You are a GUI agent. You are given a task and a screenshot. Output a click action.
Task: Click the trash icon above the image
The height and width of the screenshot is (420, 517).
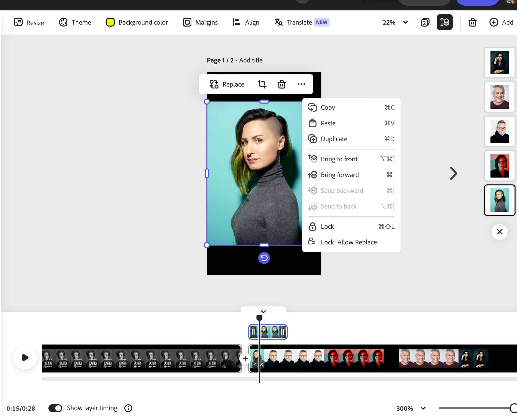point(282,84)
